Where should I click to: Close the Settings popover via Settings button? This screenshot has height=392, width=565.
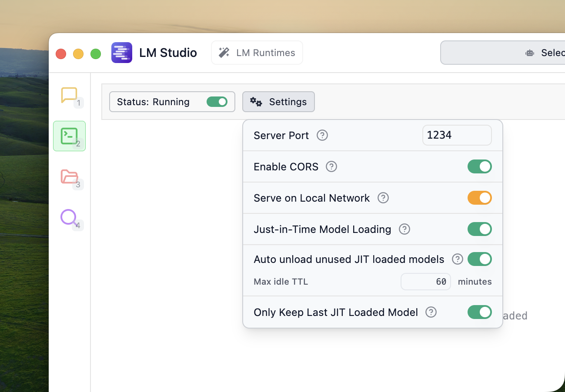278,102
